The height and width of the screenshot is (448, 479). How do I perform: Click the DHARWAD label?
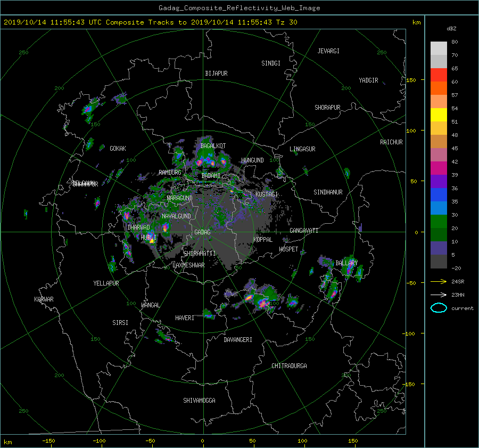[139, 227]
